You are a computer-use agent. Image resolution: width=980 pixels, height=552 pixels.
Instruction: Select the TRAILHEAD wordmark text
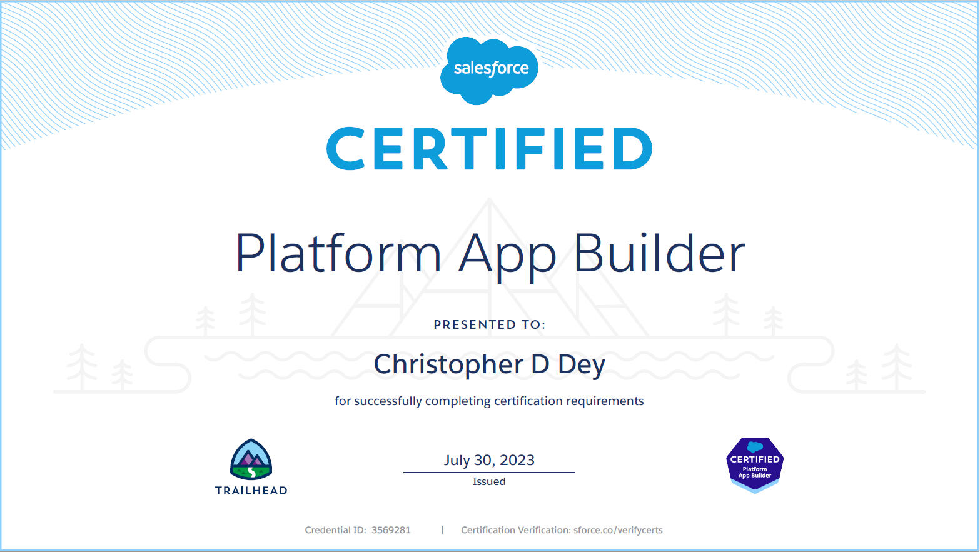pyautogui.click(x=253, y=491)
